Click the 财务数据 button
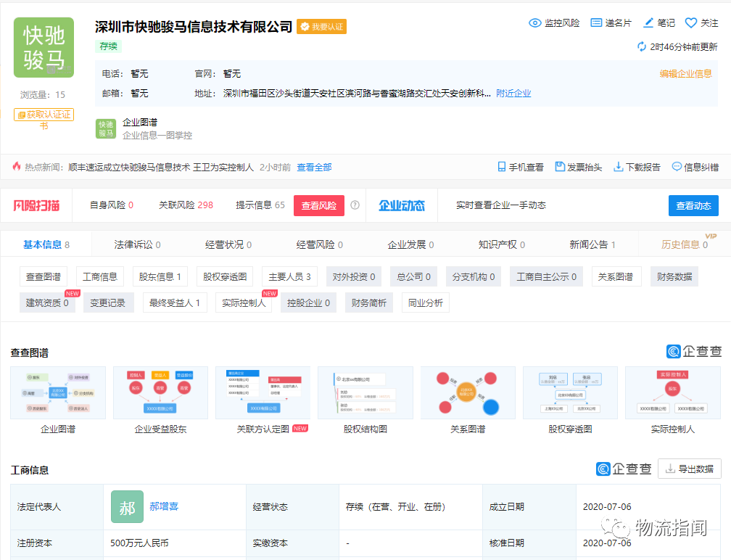 pyautogui.click(x=674, y=276)
